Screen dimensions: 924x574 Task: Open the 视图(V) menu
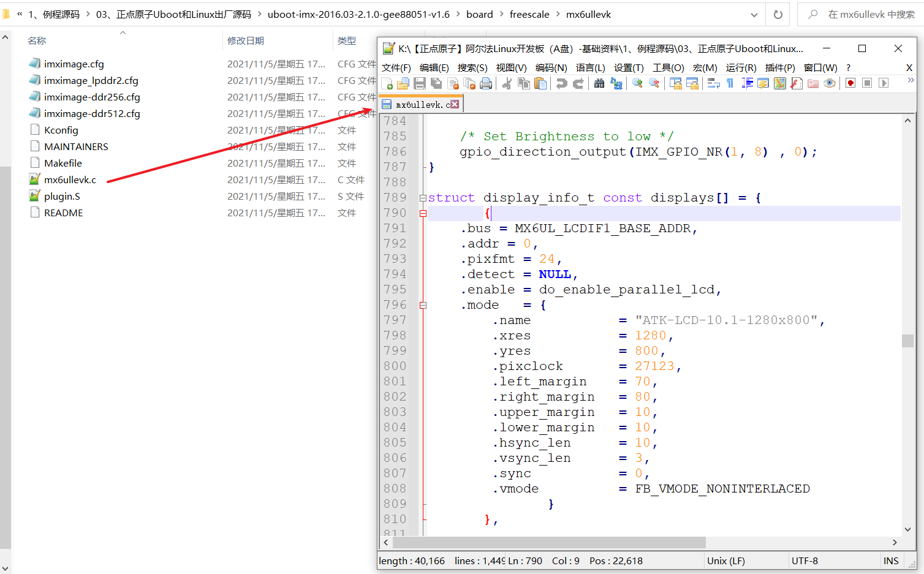(511, 67)
